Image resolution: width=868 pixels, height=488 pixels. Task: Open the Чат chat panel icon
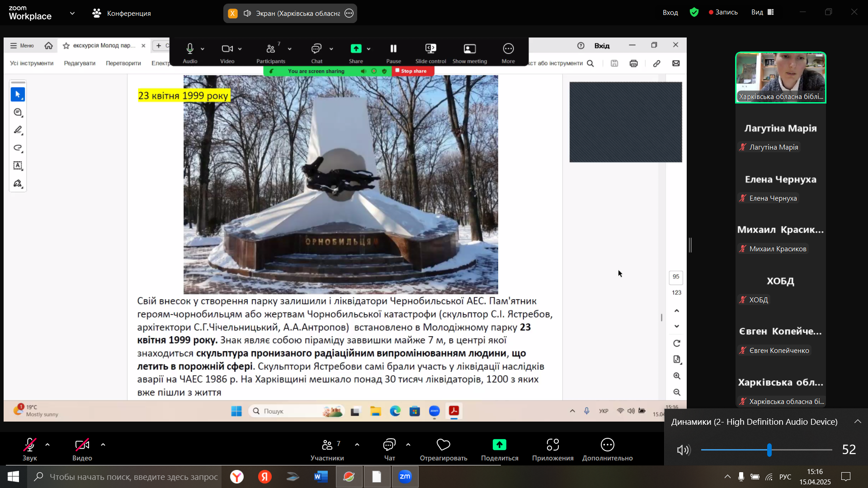pos(389,445)
